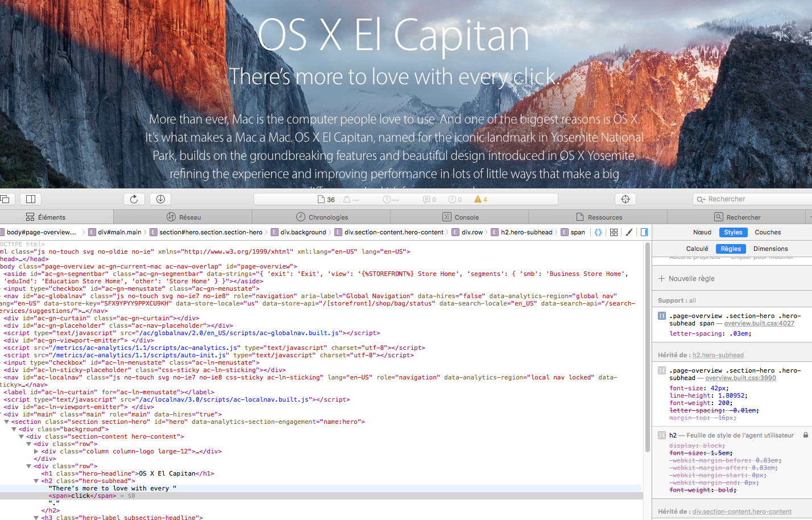Screen dimensions: 812x520
Task: Click the DOM tree vertical scrollbar
Action: coord(647,347)
